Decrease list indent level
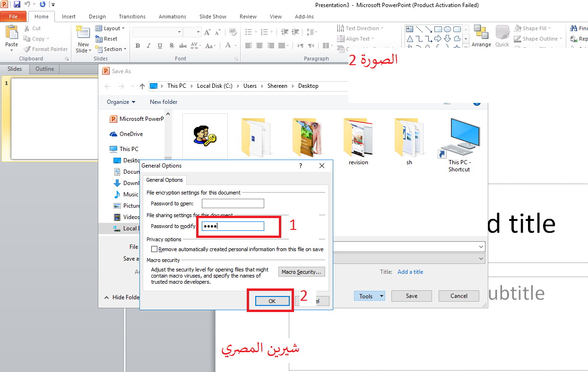588x372 pixels. pos(284,32)
